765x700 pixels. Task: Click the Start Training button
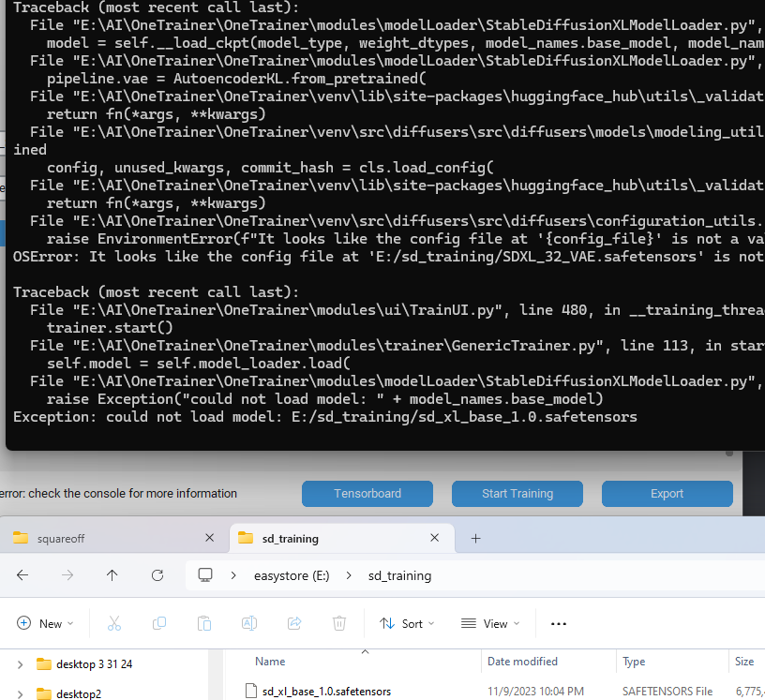517,494
